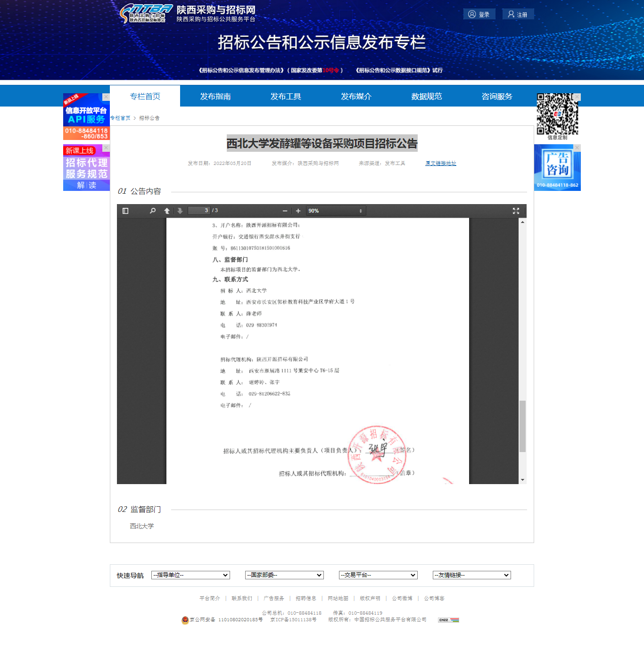Click the PDF zoom out minus button
The height and width of the screenshot is (667, 644).
(x=285, y=211)
